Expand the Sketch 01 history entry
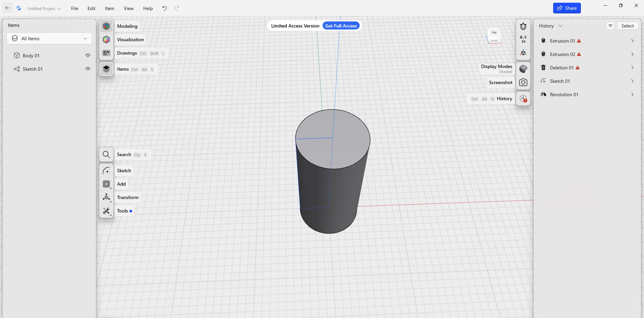 tap(632, 81)
